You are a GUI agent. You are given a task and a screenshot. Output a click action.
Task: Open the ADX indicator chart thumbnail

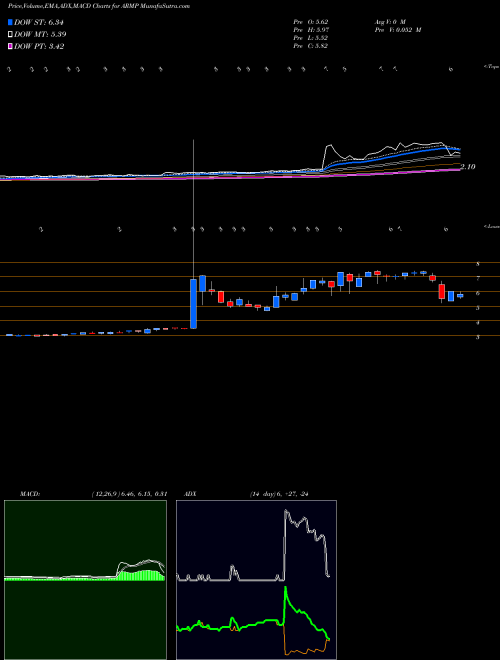coord(256,580)
